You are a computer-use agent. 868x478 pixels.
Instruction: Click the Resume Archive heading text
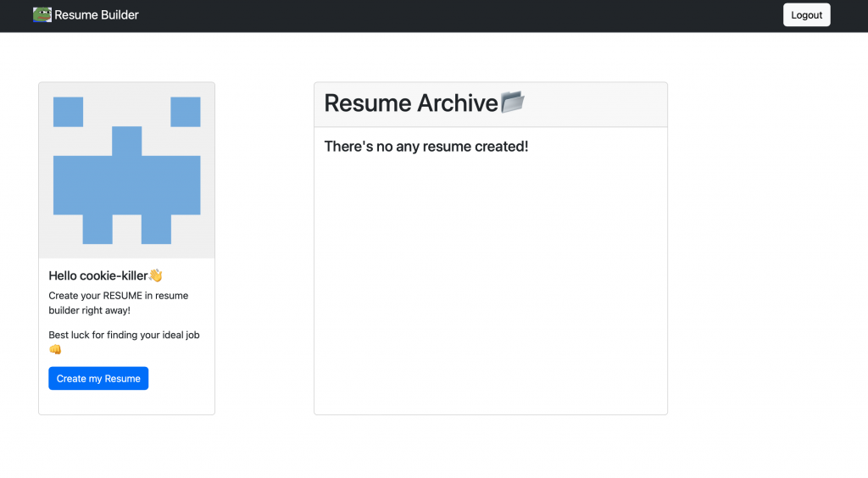coord(411,103)
